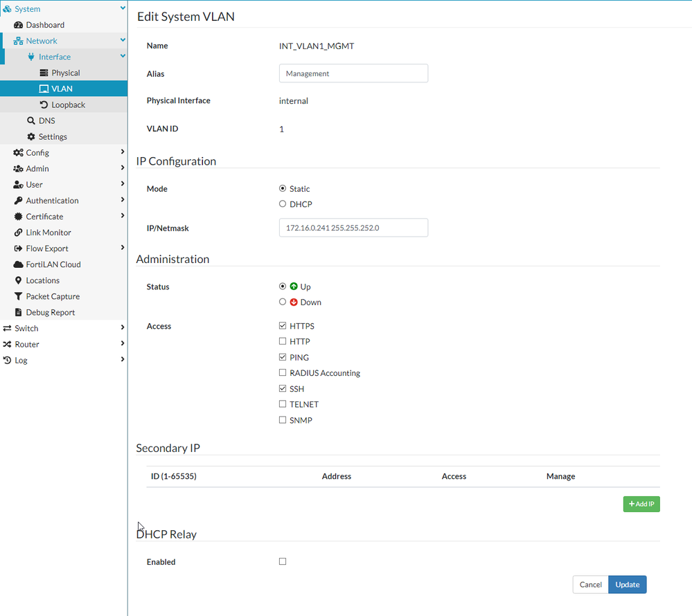Expand the Switch menu arrow

point(123,327)
